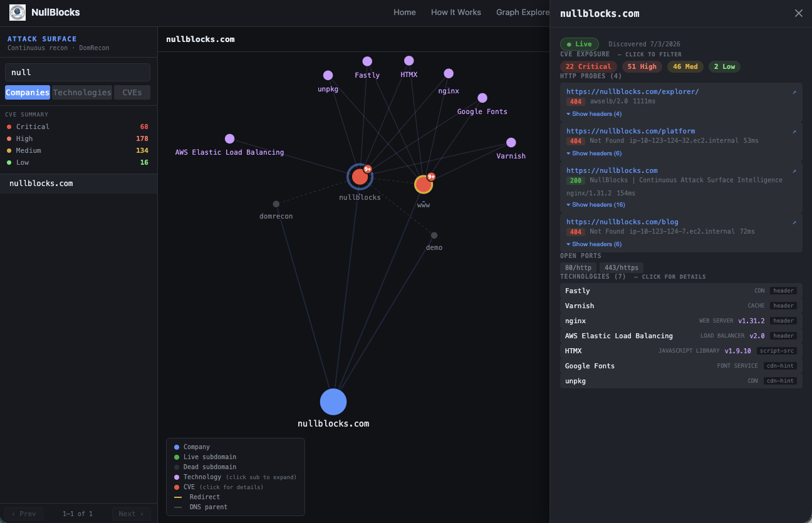Switch to the Technologies tab
The width and height of the screenshot is (812, 523).
(x=82, y=93)
